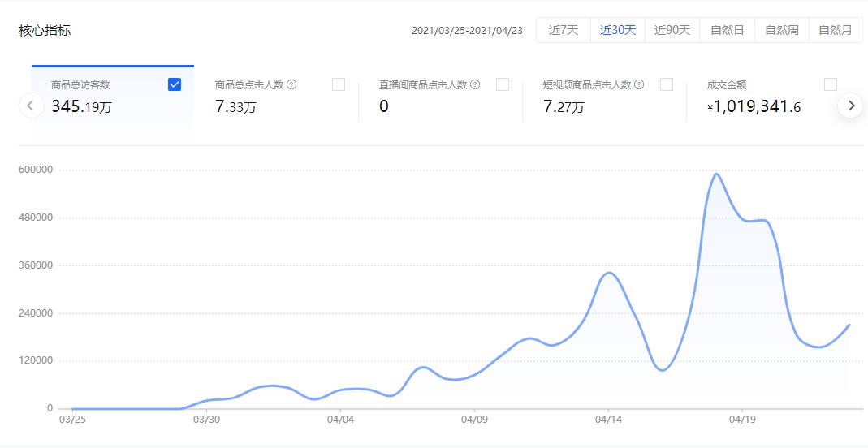The height and width of the screenshot is (448, 868).
Task: Show more metrics with right arrow
Action: click(851, 105)
